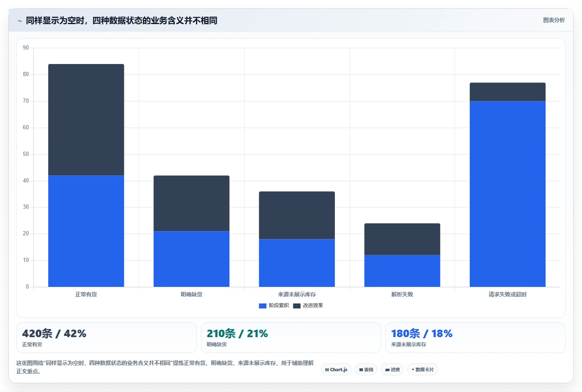The image size is (582, 392).
Task: Click the dark segment of 请求失败或超时 bar
Action: pyautogui.click(x=508, y=92)
